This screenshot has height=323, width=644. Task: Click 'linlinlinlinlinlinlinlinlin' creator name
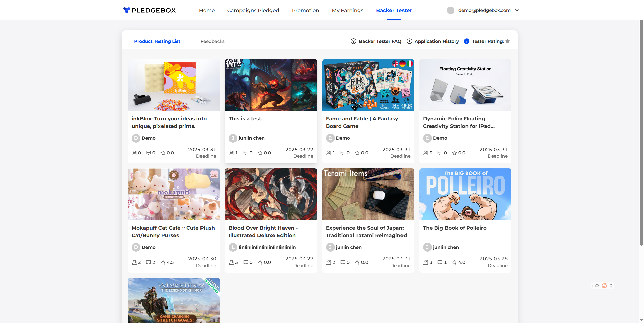(x=267, y=247)
